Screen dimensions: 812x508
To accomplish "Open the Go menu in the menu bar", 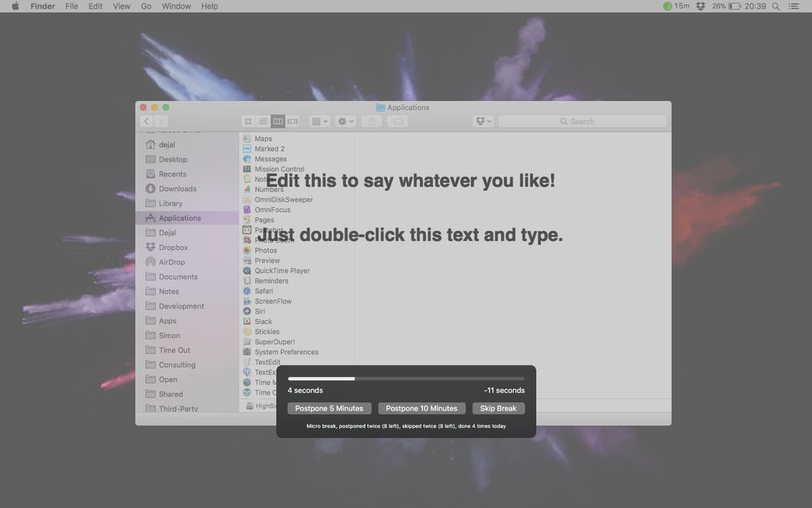I will click(x=145, y=6).
